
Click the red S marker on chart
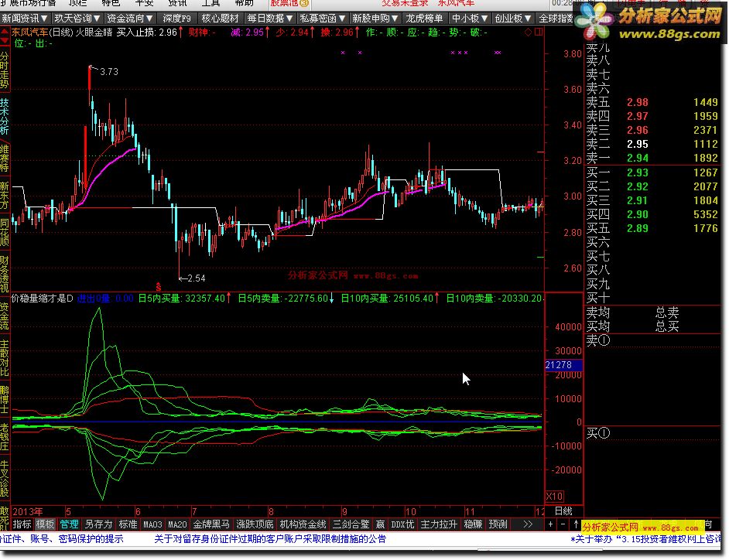pyautogui.click(x=159, y=287)
